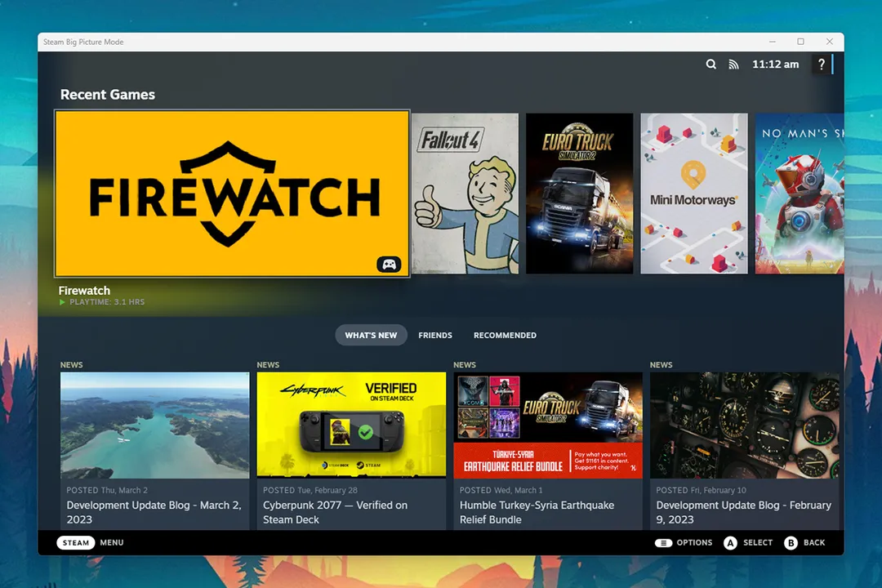Click the POSTED Tue, February 28 date

coord(310,490)
